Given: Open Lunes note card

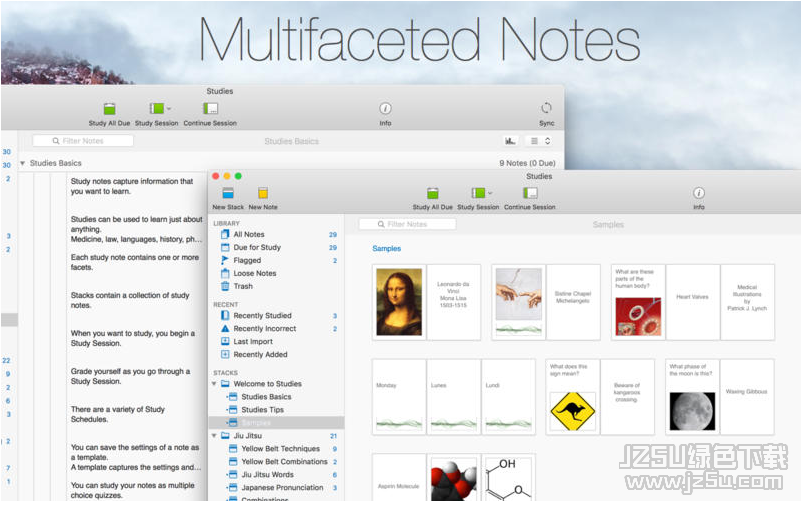Looking at the screenshot, I should click(x=454, y=397).
